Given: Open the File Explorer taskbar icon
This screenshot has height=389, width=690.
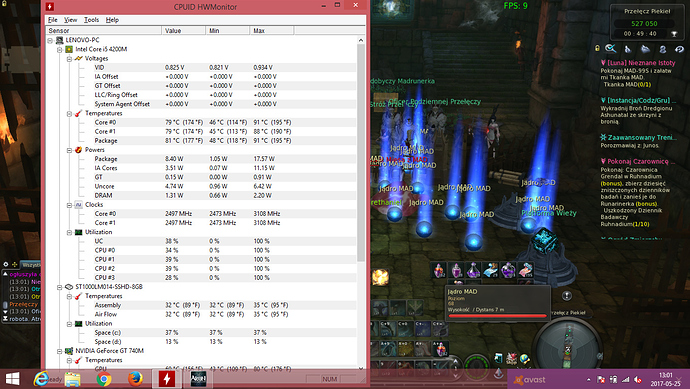Looking at the screenshot, I should click(73, 379).
